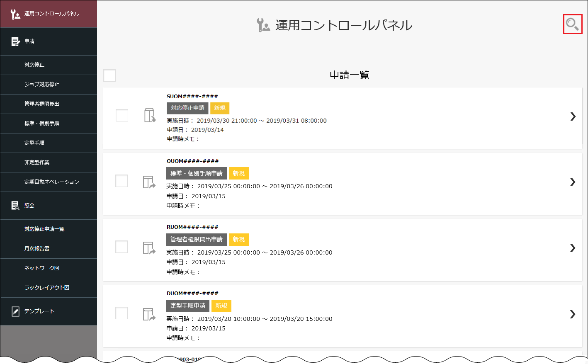Click the document icon of DUOM####-#### request
This screenshot has width=588, height=364.
coord(149,314)
